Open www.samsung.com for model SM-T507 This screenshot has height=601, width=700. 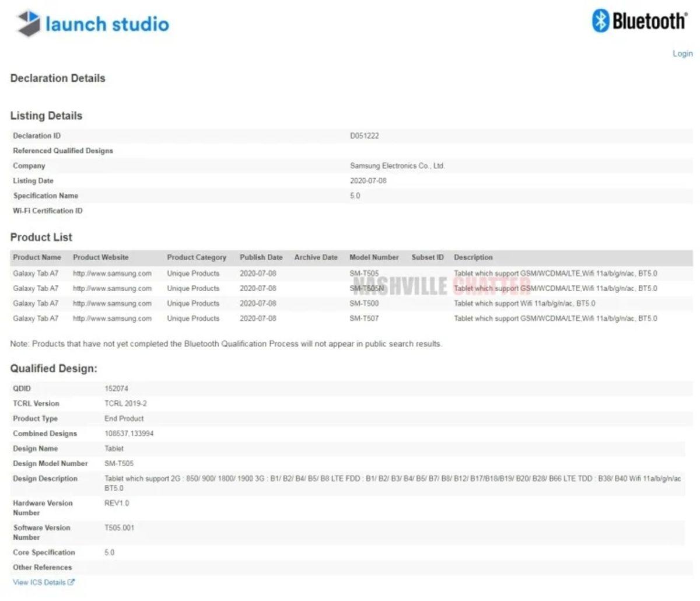[x=112, y=319]
